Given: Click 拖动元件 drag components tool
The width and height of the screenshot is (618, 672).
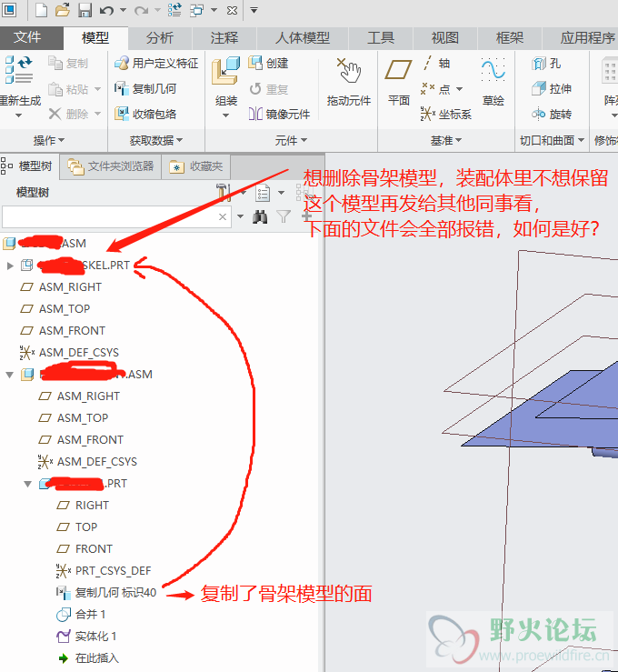Looking at the screenshot, I should click(349, 82).
